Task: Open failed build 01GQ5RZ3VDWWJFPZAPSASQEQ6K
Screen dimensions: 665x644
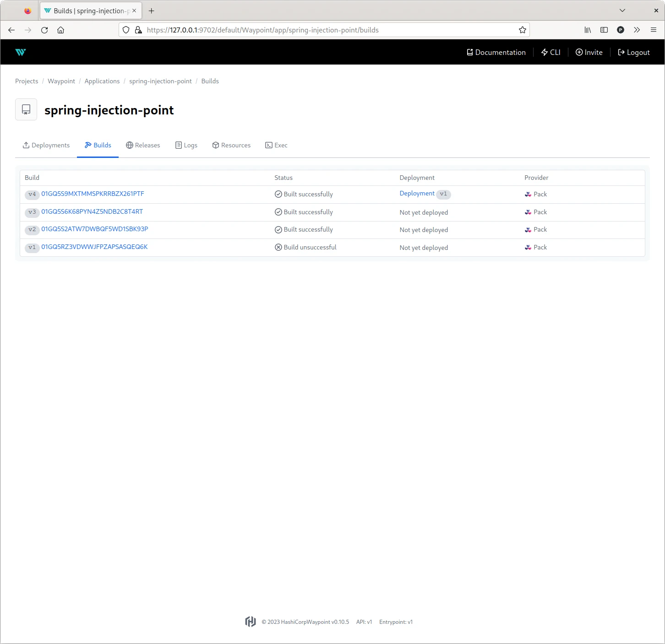Action: point(94,247)
